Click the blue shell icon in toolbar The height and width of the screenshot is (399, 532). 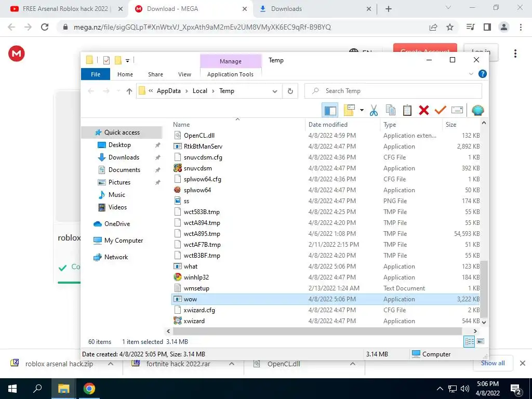click(x=477, y=110)
